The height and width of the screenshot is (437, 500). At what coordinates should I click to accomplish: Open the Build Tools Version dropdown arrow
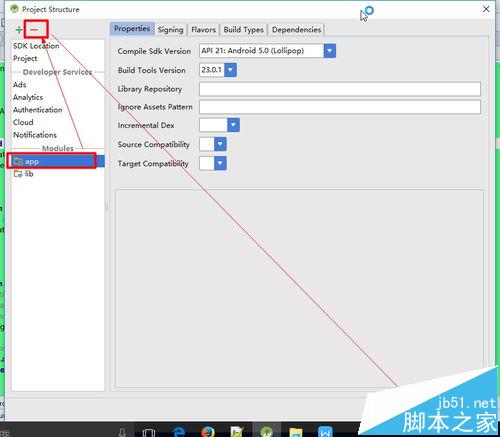point(230,70)
